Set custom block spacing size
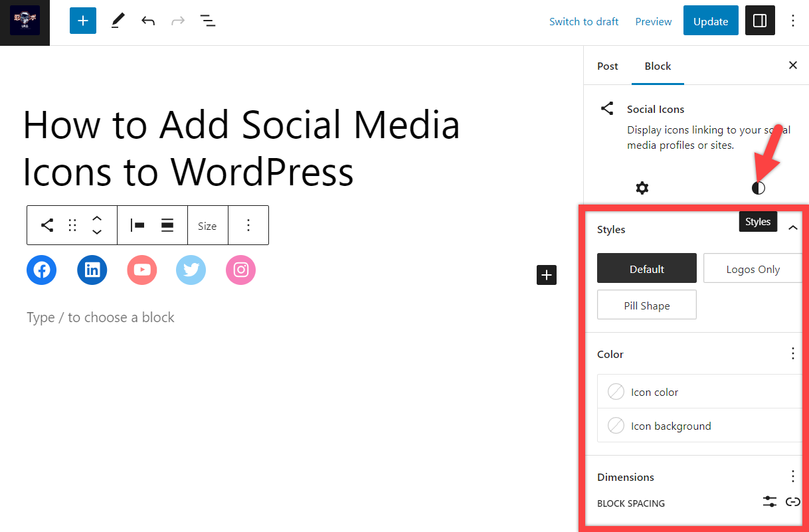This screenshot has width=809, height=532. (x=770, y=502)
